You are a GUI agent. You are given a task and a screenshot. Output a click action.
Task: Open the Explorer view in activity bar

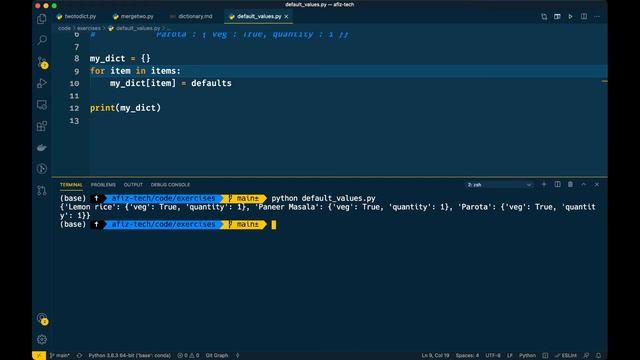42,19
